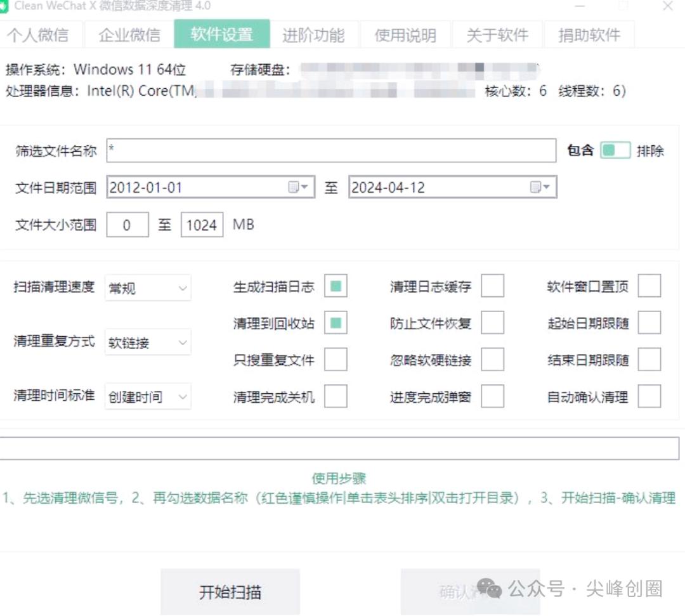Uncheck the 生成扫描日志 checkbox

[x=336, y=286]
